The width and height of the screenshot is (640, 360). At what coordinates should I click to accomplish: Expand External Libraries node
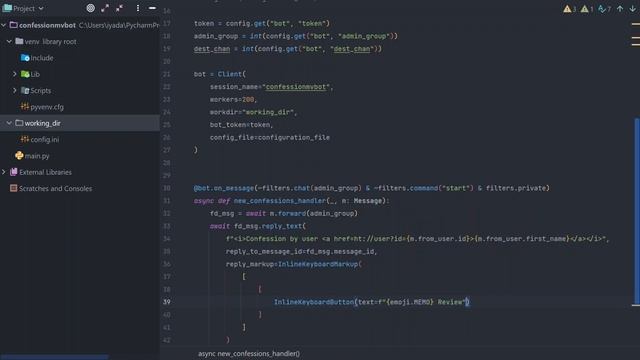click(x=4, y=172)
